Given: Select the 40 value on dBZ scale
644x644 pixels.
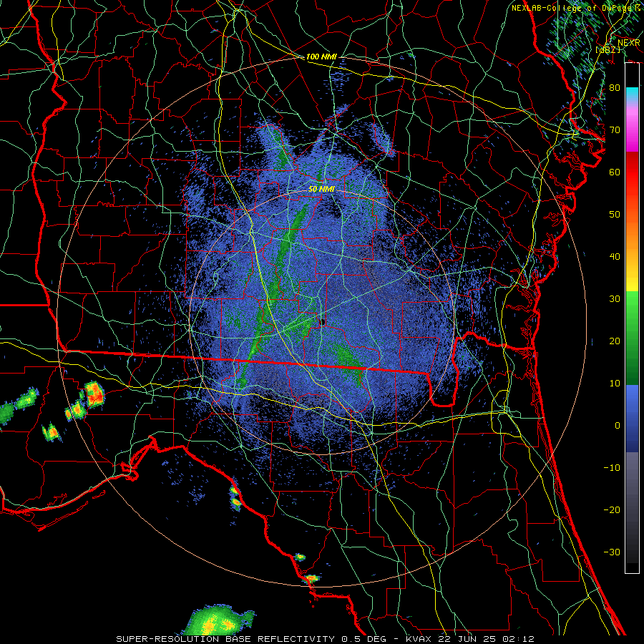Looking at the screenshot, I should tap(615, 257).
